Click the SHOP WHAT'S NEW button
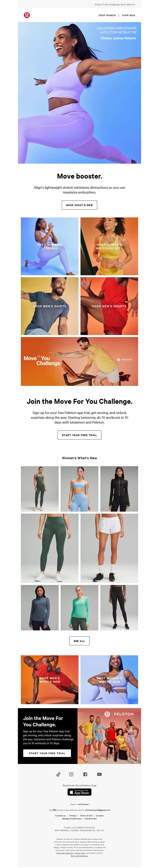This screenshot has height=868, width=159. pos(79,205)
